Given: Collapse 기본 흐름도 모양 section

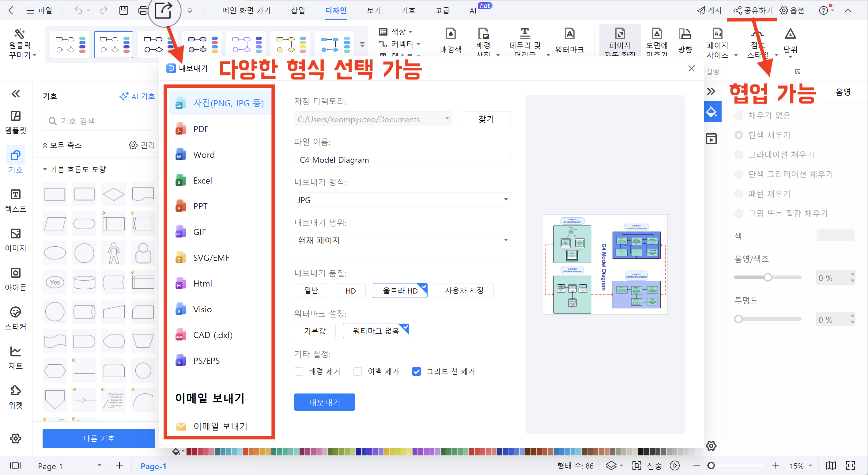Looking at the screenshot, I should [x=45, y=169].
